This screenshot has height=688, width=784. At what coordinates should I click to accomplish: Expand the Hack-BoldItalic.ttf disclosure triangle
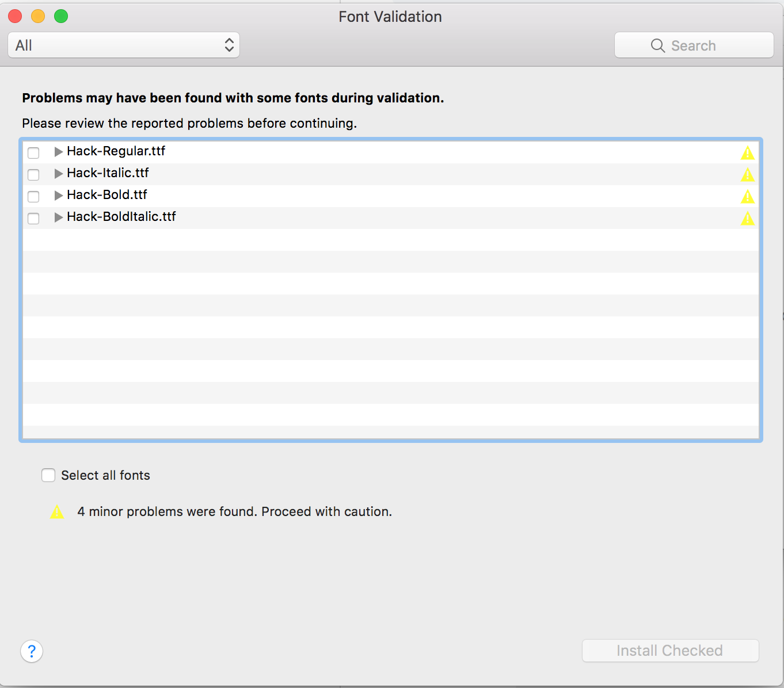pos(58,217)
